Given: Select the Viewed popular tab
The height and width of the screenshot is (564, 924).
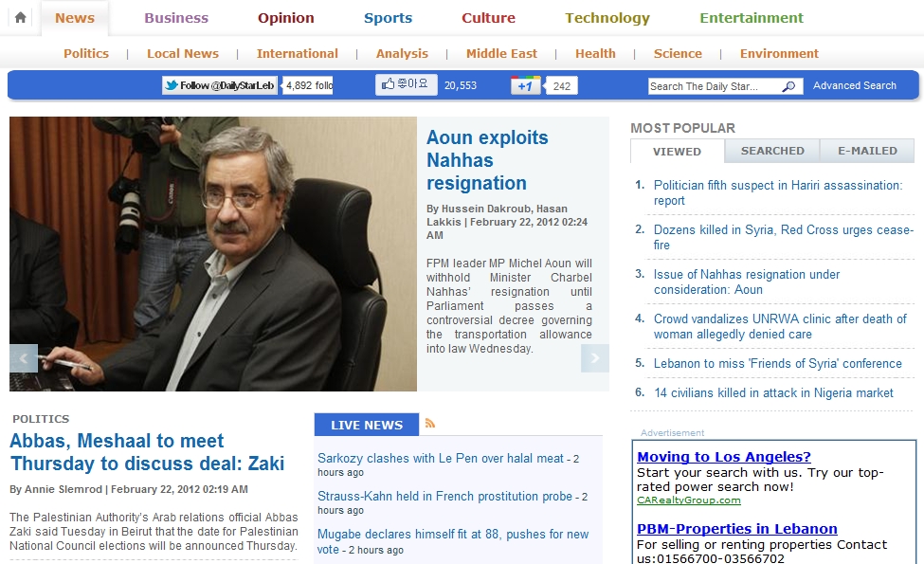Looking at the screenshot, I should pos(677,151).
